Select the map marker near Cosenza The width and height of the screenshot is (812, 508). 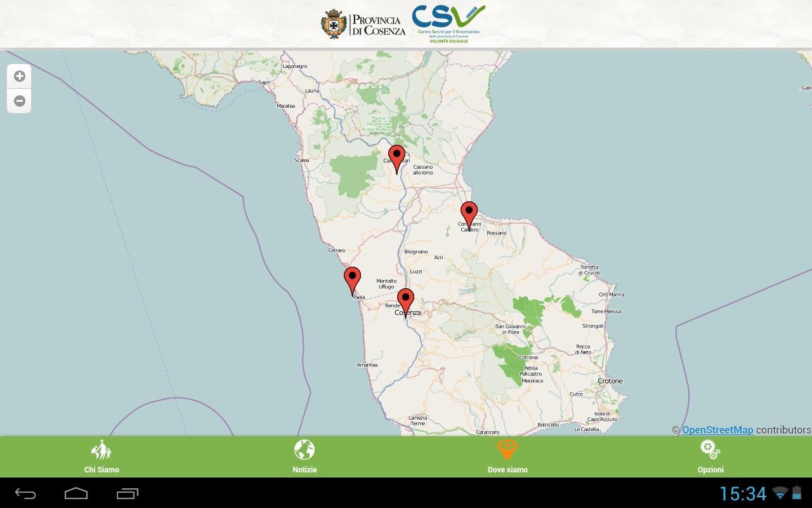[407, 298]
